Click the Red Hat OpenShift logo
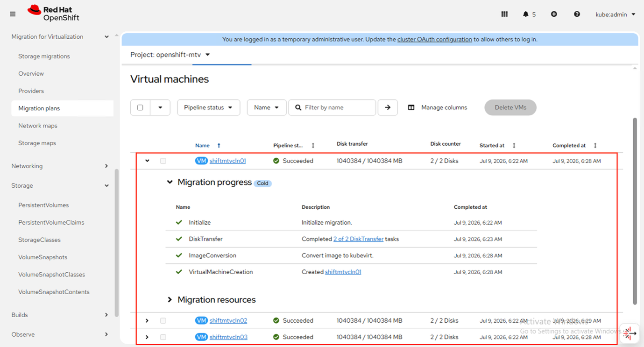644x347 pixels. tap(54, 14)
